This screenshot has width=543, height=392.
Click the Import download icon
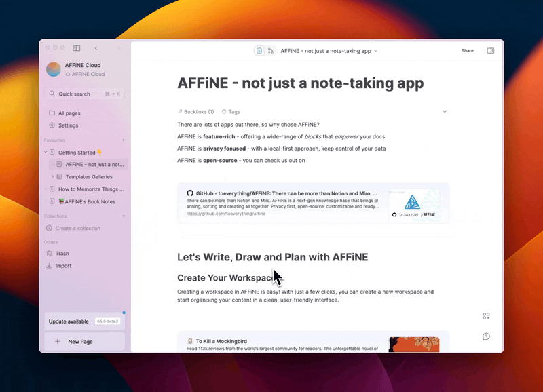point(49,266)
